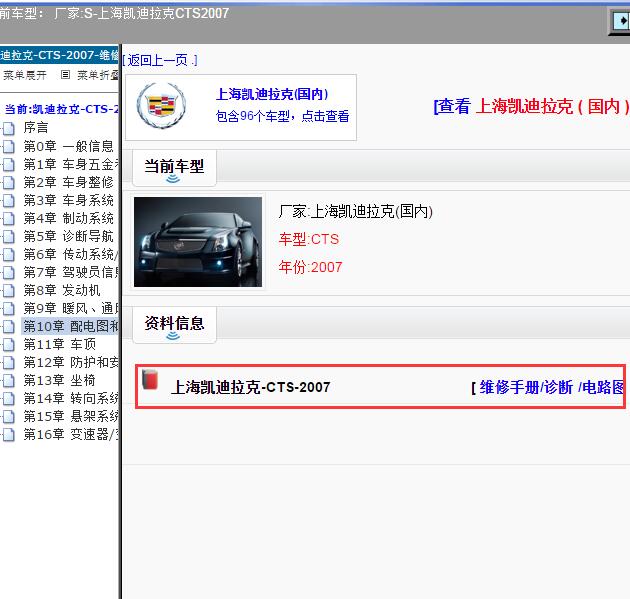Open chapter 第16章 变速器
630x599 pixels.
[x=71, y=434]
